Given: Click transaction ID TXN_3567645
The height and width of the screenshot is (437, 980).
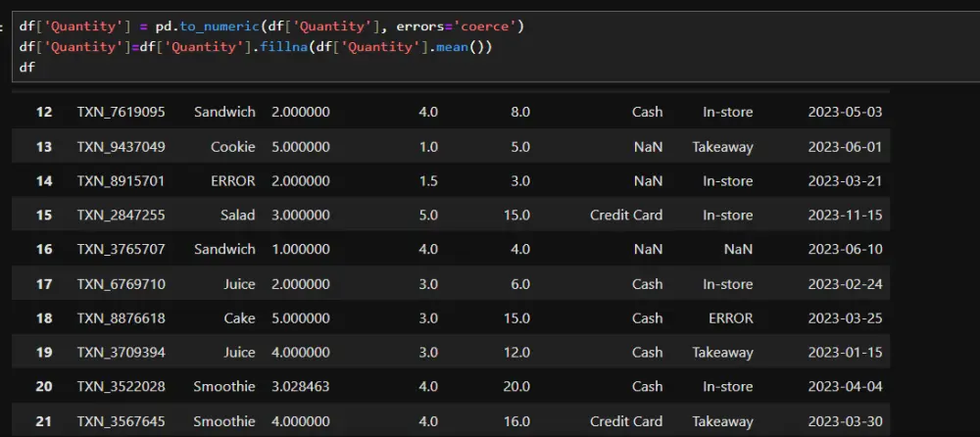Looking at the screenshot, I should click(122, 421).
